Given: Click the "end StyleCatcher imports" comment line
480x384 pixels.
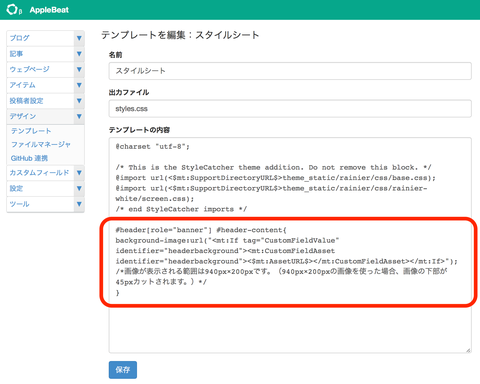Looking at the screenshot, I should [x=181, y=209].
